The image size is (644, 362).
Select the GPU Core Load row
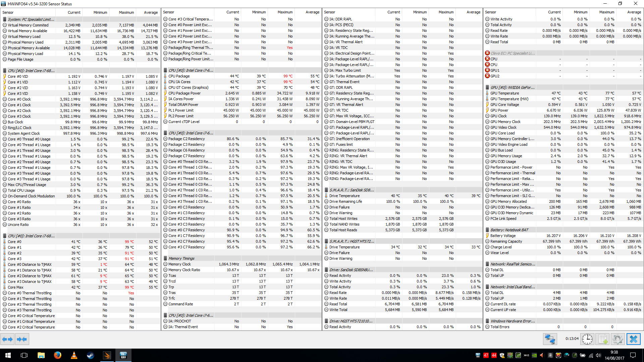tap(563, 133)
